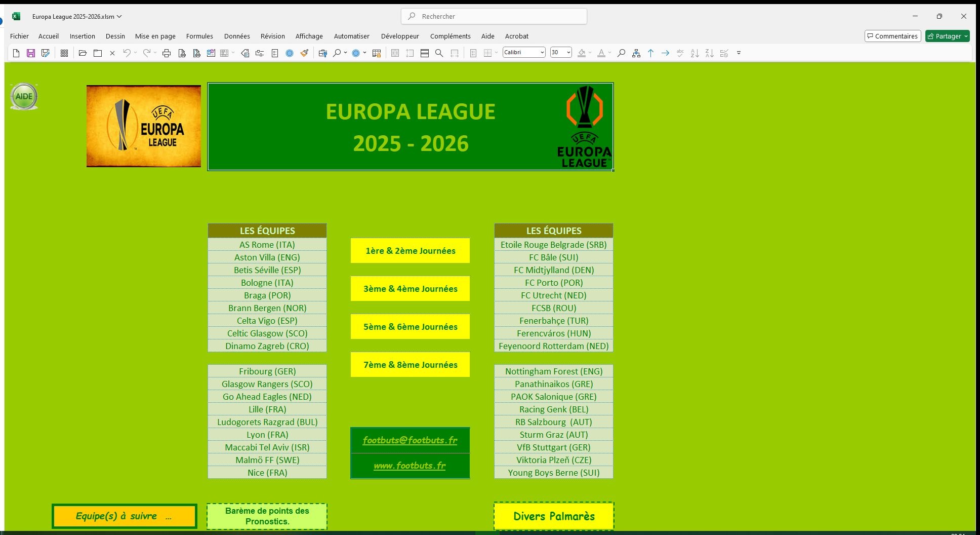Image resolution: width=980 pixels, height=535 pixels.
Task: Click the font color A swatch
Action: 601,53
